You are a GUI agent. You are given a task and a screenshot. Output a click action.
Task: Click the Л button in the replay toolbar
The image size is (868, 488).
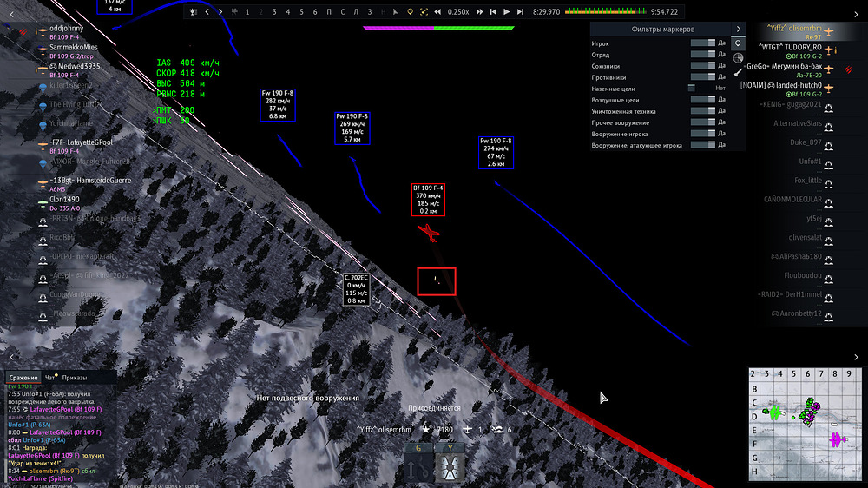(x=356, y=11)
